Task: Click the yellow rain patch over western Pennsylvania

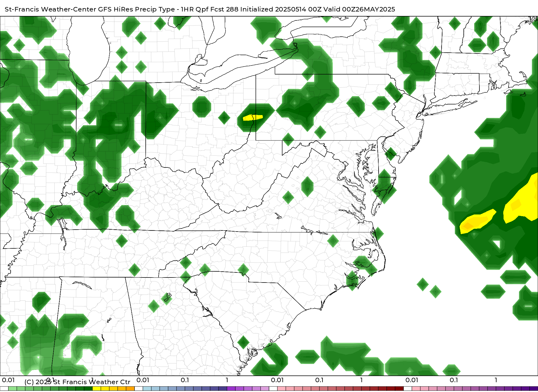Action: 253,118
